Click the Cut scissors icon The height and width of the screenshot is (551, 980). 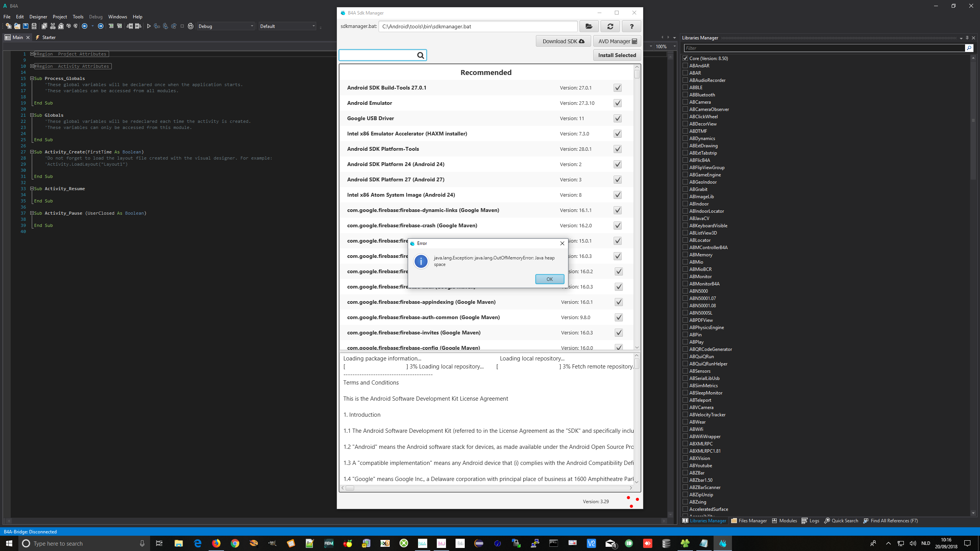pos(53,26)
